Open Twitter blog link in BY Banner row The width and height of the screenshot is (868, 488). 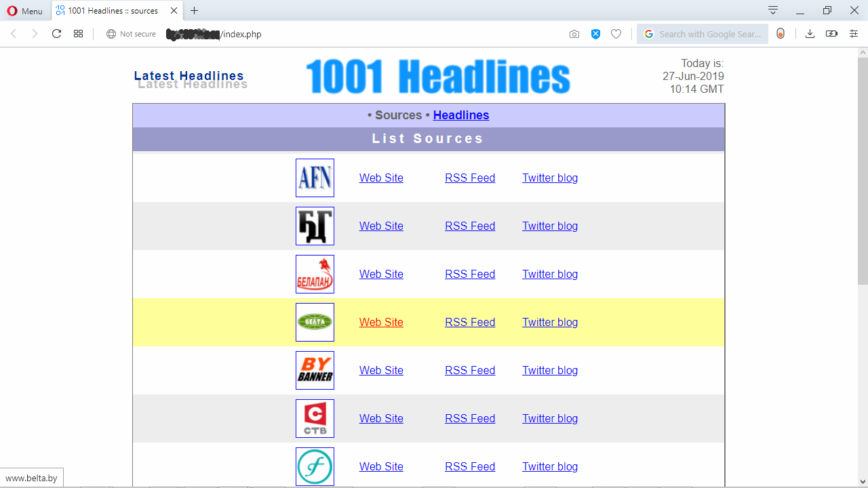[550, 370]
